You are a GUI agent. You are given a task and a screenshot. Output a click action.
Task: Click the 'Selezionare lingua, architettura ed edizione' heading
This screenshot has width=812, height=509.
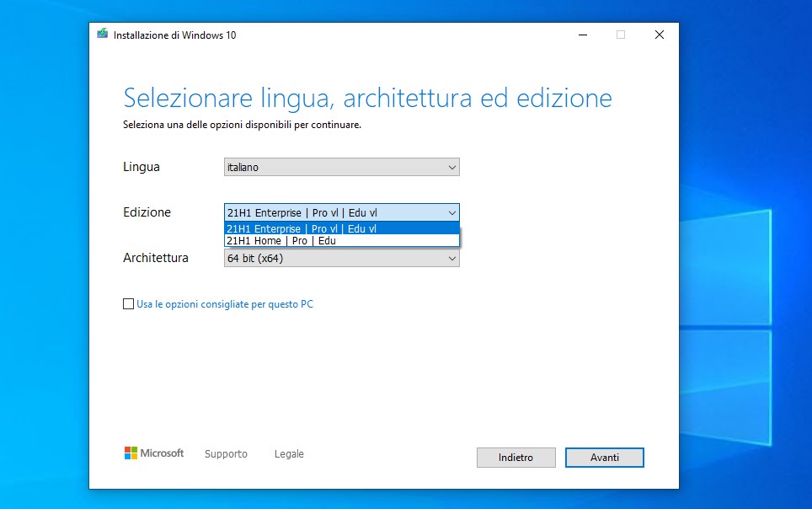pos(368,98)
